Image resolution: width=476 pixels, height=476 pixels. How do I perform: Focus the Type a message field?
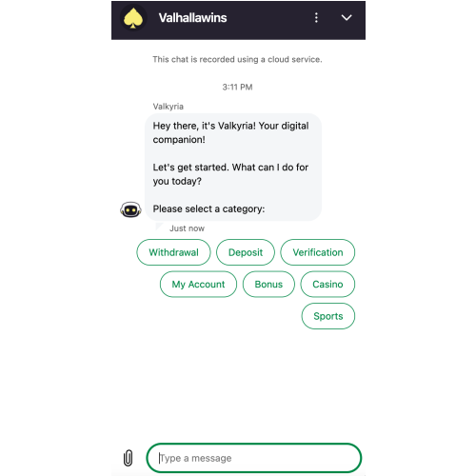click(x=254, y=458)
